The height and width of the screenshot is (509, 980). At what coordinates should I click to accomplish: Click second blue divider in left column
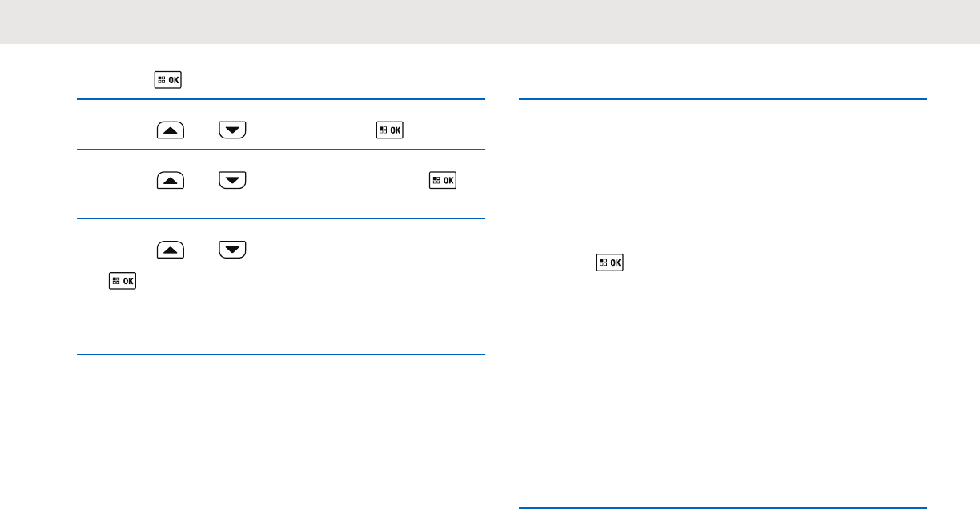(x=281, y=150)
